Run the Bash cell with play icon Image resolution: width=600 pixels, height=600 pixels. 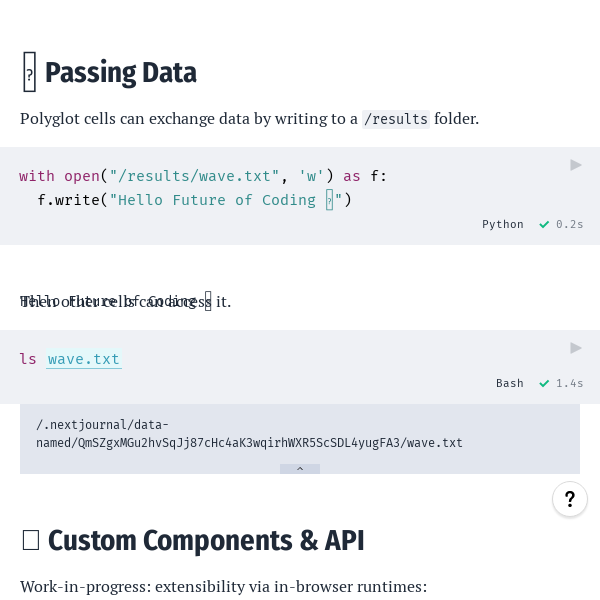pyautogui.click(x=576, y=348)
